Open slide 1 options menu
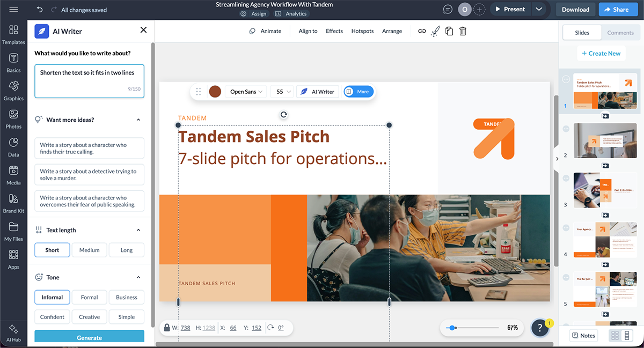This screenshot has height=348, width=644. coord(566,79)
